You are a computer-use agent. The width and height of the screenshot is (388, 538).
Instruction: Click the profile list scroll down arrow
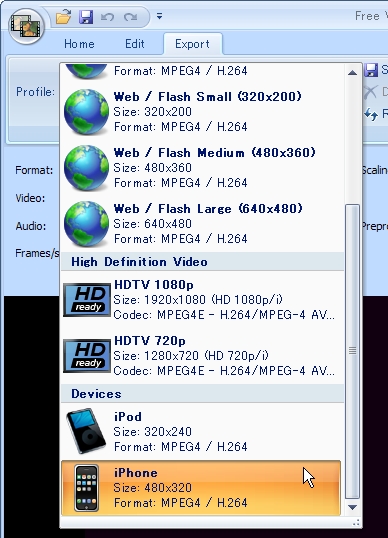(x=352, y=507)
